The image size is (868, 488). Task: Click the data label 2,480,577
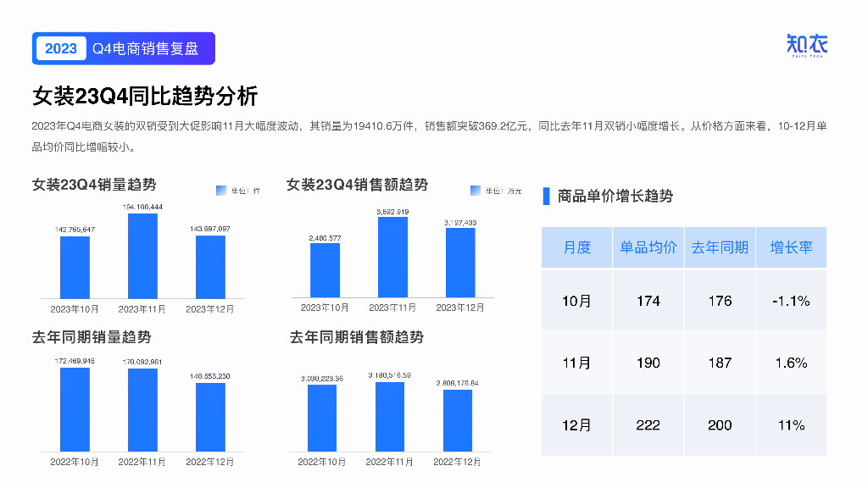tap(325, 238)
